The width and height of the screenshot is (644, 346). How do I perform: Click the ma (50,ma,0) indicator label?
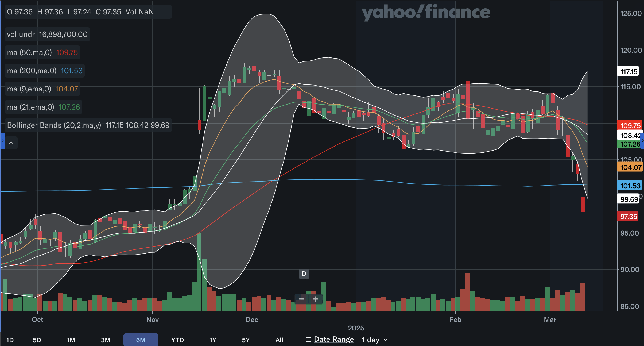tap(42, 52)
